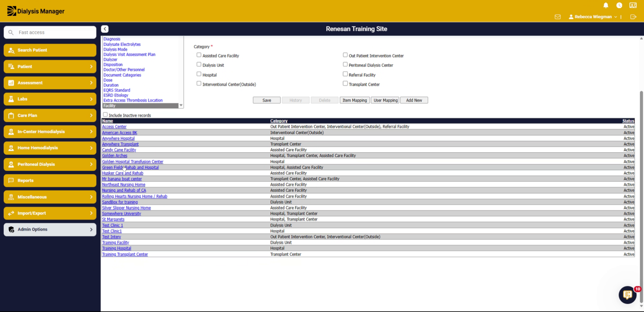
Task: Click the Search Patient icon
Action: click(x=11, y=50)
